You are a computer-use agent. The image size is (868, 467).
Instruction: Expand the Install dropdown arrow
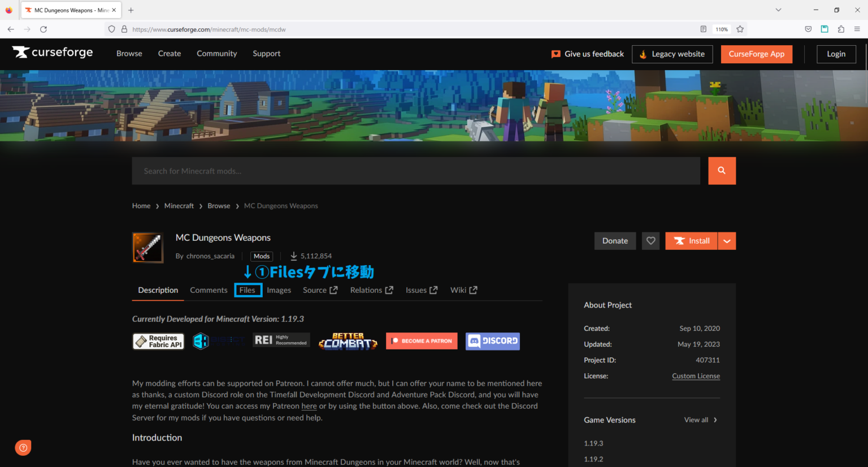coord(727,241)
